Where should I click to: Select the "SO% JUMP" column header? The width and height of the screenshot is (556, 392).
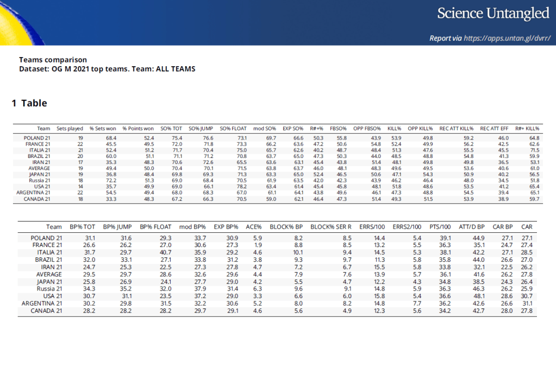(201, 129)
